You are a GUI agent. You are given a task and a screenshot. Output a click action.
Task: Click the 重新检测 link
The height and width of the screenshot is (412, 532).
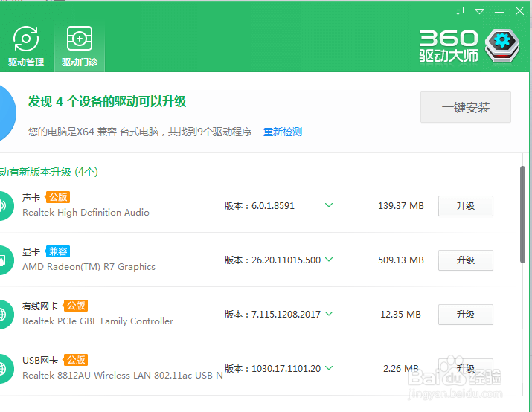(283, 132)
